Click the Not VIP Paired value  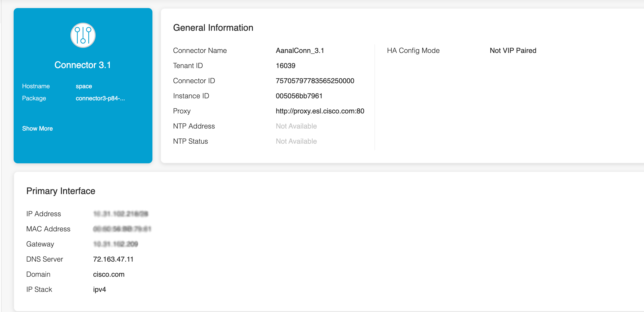[x=513, y=51]
